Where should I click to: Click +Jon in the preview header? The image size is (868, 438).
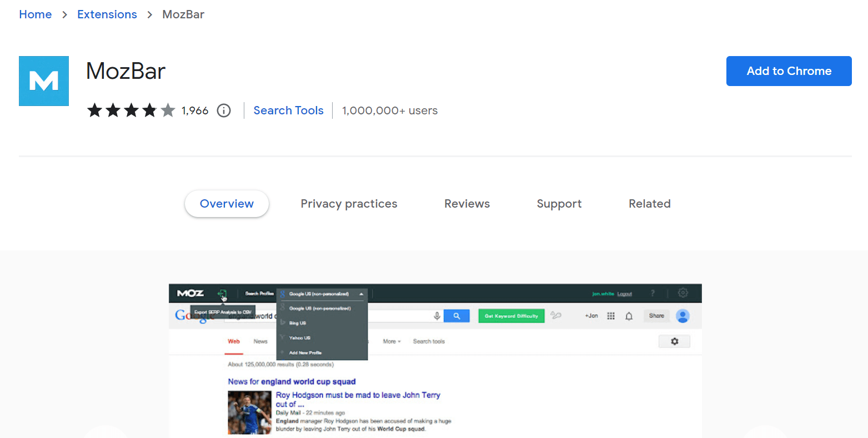[x=591, y=316]
